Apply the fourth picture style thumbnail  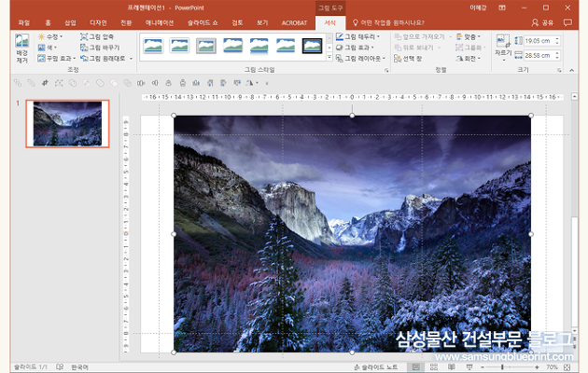(x=232, y=46)
